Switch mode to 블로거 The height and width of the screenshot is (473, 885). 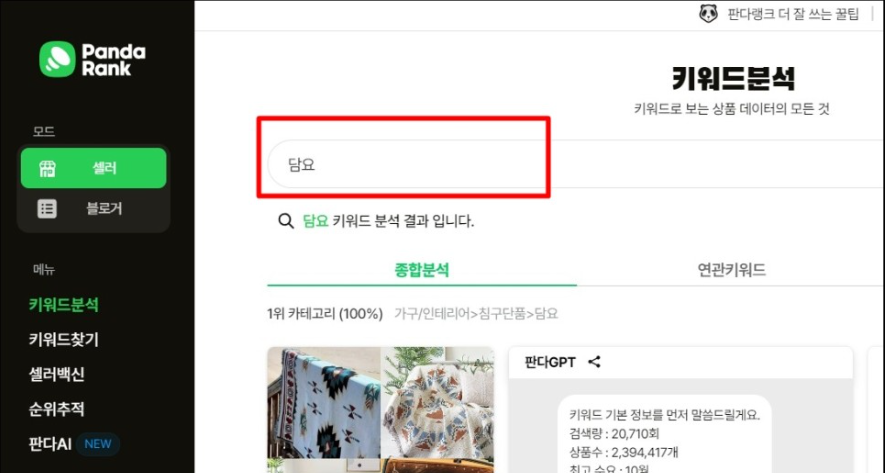click(94, 209)
